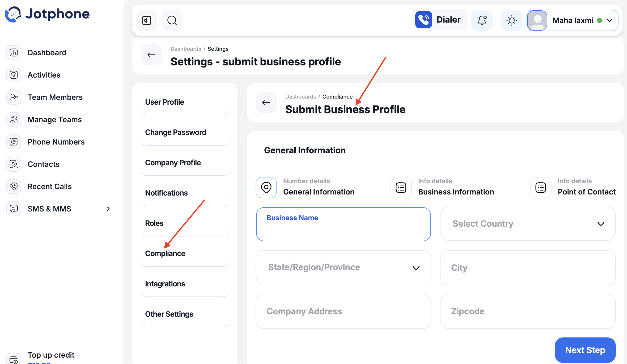Select the General Information location pin icon

point(266,188)
